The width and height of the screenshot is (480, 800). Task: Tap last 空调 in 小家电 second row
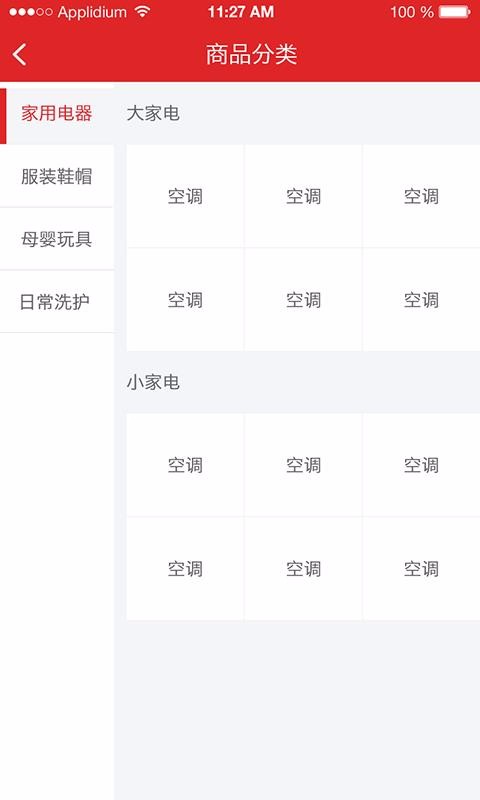coord(421,569)
